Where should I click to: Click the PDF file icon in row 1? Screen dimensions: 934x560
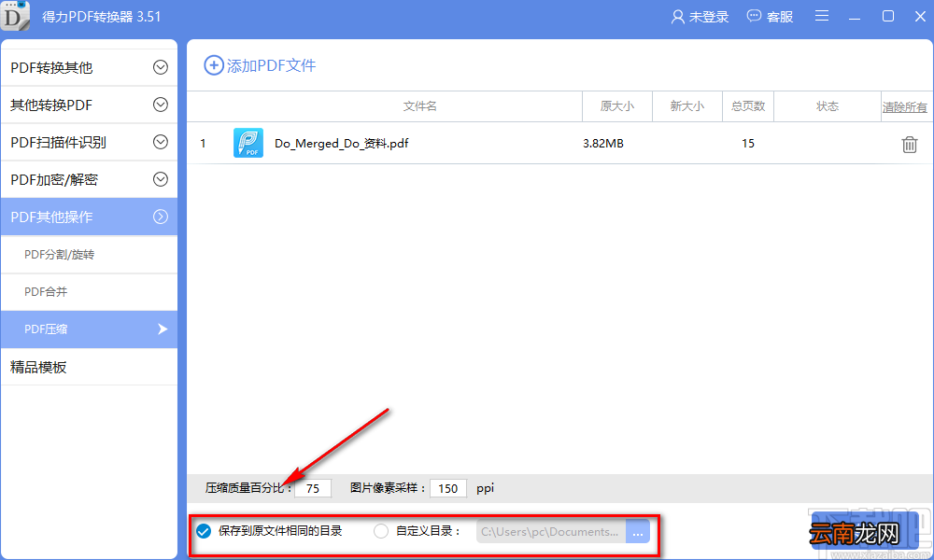[248, 143]
